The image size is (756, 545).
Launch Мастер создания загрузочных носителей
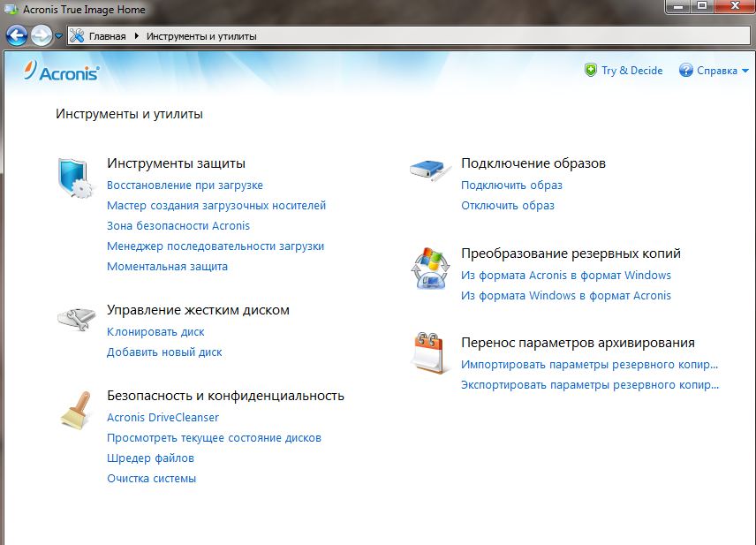click(216, 206)
